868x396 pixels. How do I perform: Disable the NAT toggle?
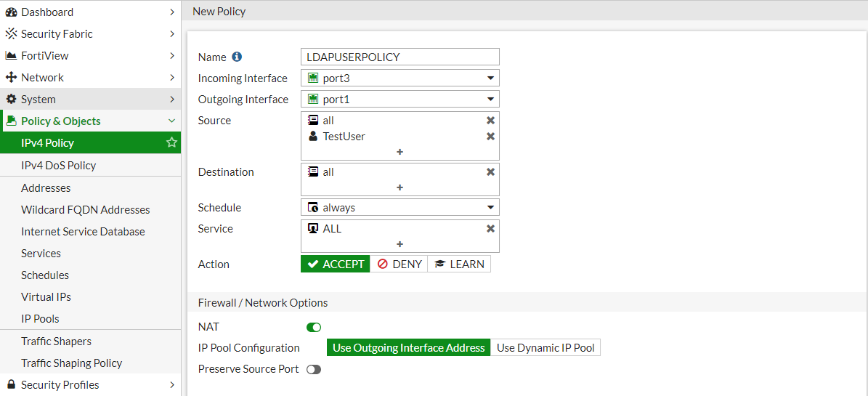314,328
